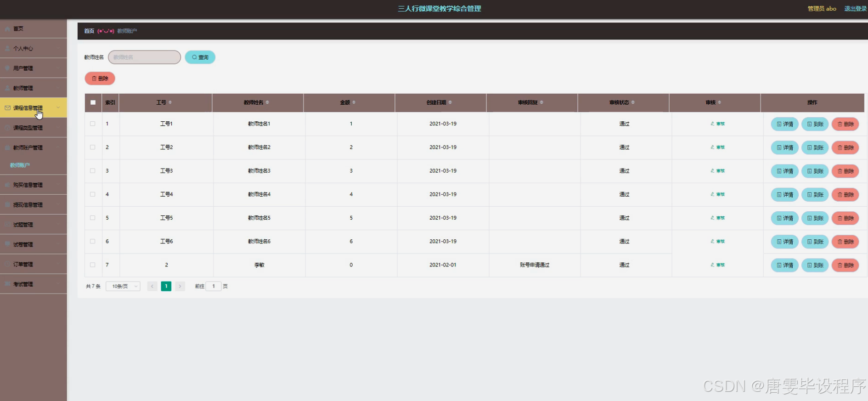The width and height of the screenshot is (868, 401).
Task: Click the pencil 审核 link for 工号1
Action: [717, 124]
